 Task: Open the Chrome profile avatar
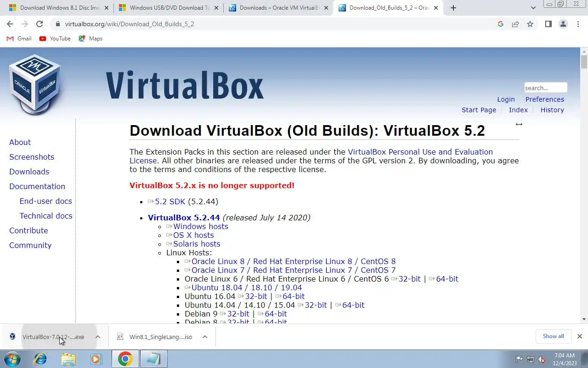click(563, 24)
